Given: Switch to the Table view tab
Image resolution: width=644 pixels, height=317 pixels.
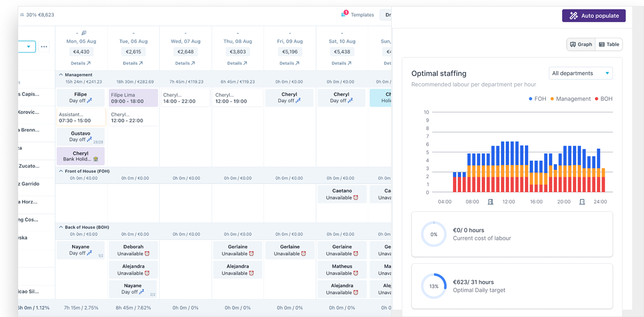Looking at the screenshot, I should click(609, 44).
